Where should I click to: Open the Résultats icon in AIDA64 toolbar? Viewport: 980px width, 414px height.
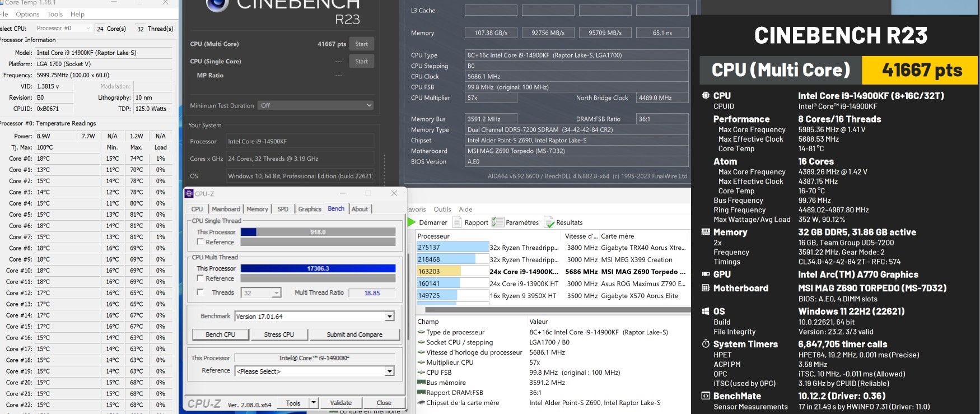point(549,222)
